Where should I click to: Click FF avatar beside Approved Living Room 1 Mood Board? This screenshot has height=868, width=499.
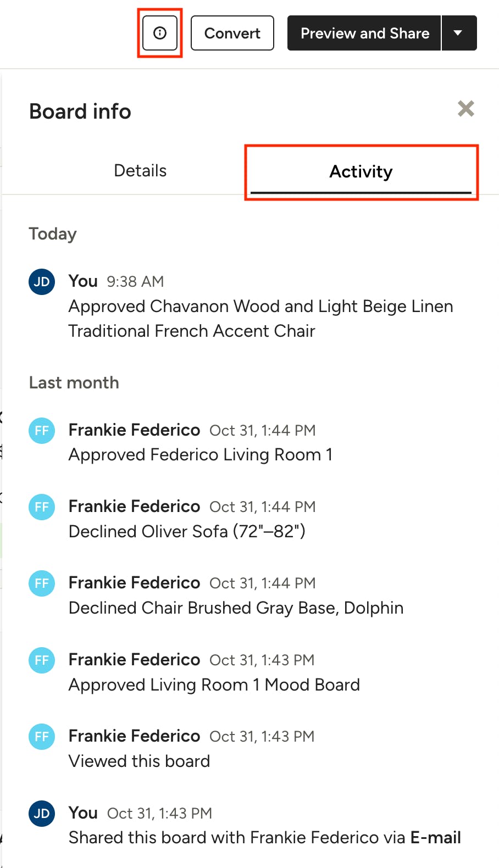pos(42,660)
